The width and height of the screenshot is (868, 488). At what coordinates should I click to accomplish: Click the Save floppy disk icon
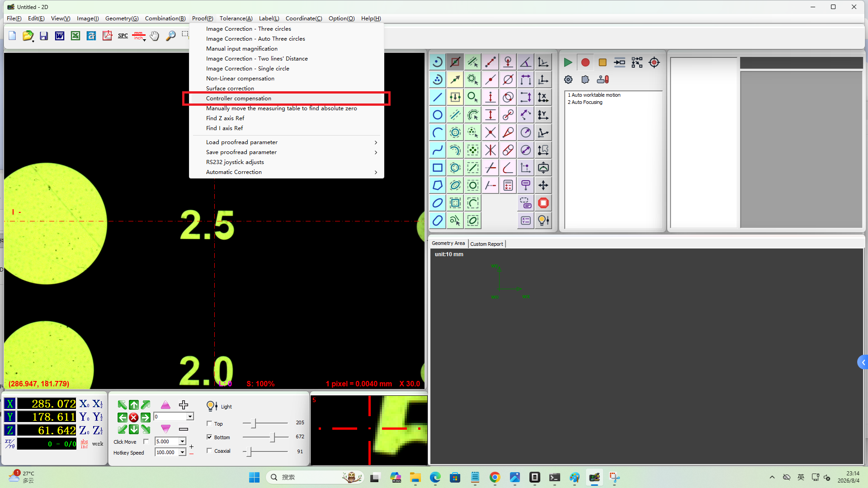point(44,36)
